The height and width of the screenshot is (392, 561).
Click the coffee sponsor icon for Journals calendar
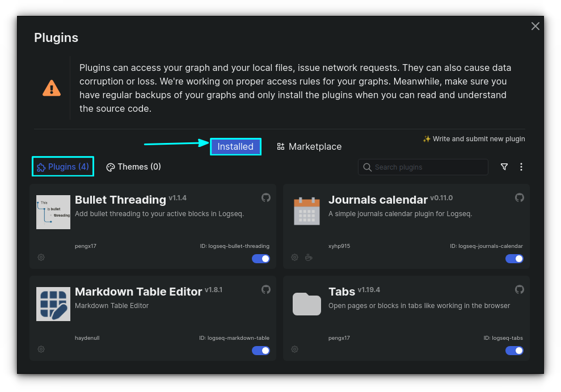pyautogui.click(x=309, y=258)
